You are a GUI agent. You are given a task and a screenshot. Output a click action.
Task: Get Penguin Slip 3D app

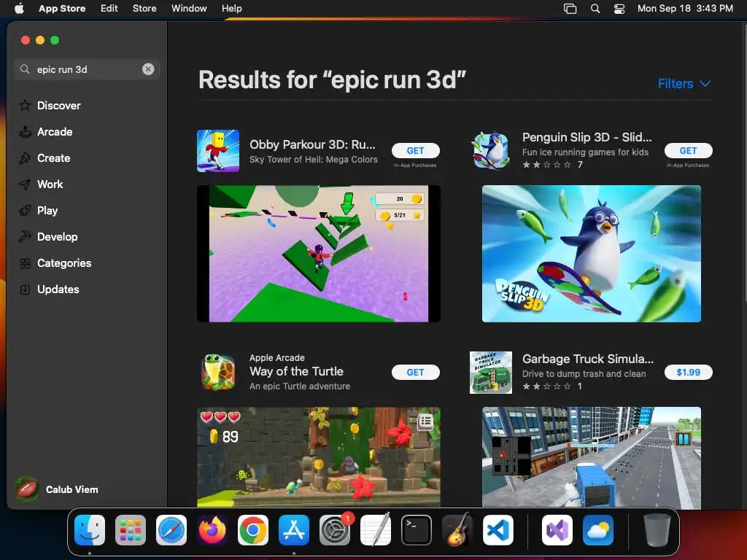pos(689,150)
